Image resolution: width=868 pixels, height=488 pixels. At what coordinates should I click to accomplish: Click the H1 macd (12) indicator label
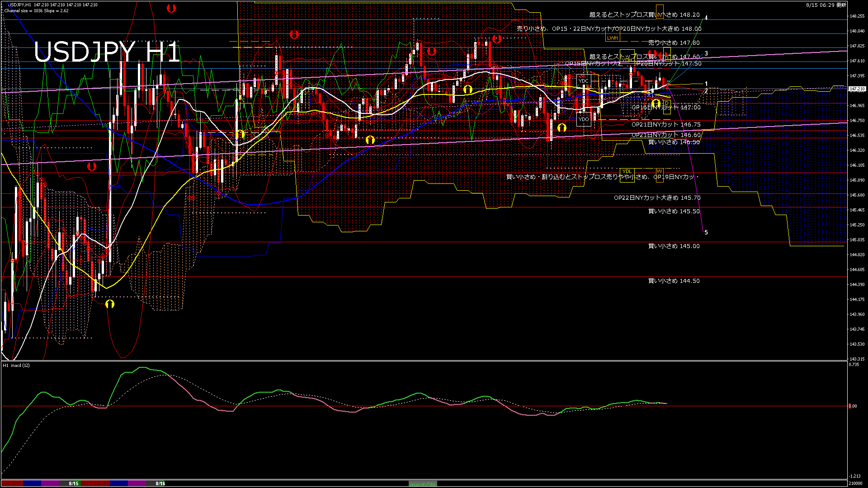pyautogui.click(x=16, y=366)
